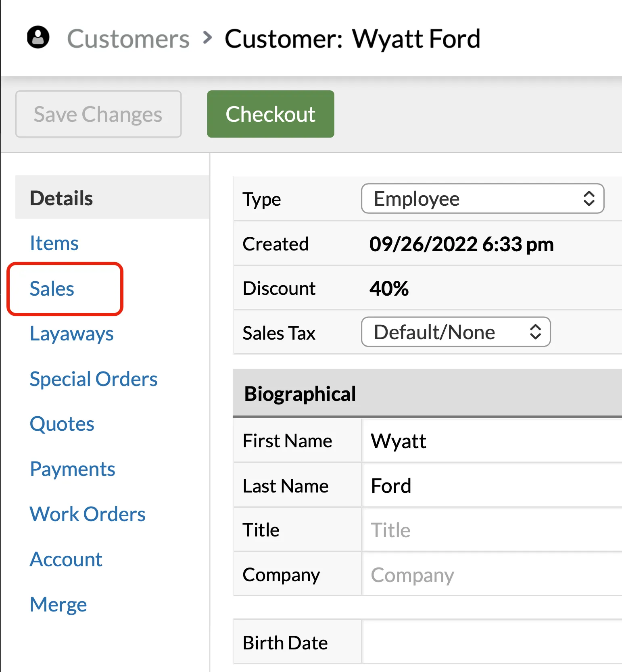Click into the Birth Date field
Screen dimensions: 622x672
pos(492,642)
